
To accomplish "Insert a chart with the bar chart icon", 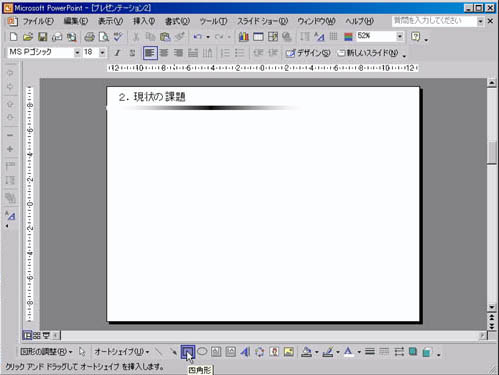I will point(244,37).
